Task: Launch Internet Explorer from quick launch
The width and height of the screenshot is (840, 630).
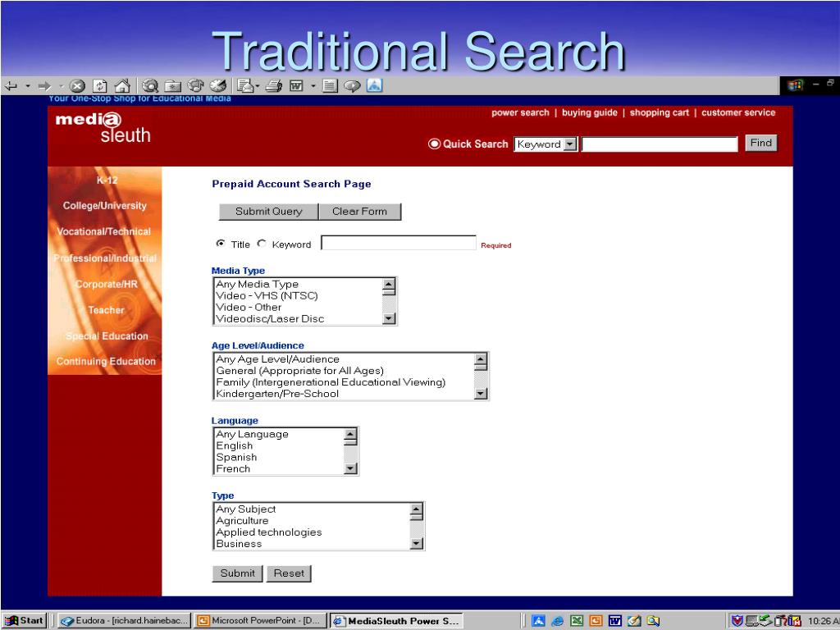Action: (x=558, y=621)
